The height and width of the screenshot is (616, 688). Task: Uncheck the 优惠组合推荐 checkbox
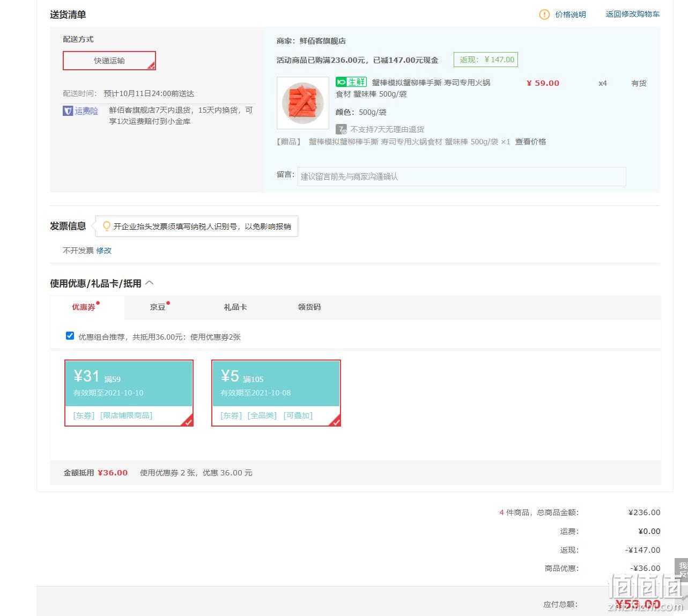point(70,336)
